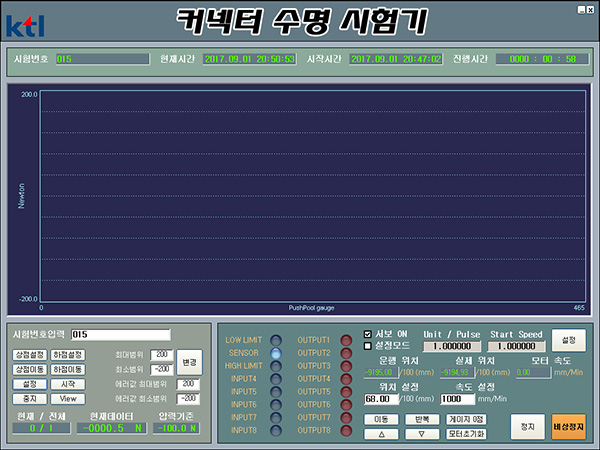600x450 pixels.
Task: Click the OUTPUT1 red indicator lamp
Action: tap(347, 340)
